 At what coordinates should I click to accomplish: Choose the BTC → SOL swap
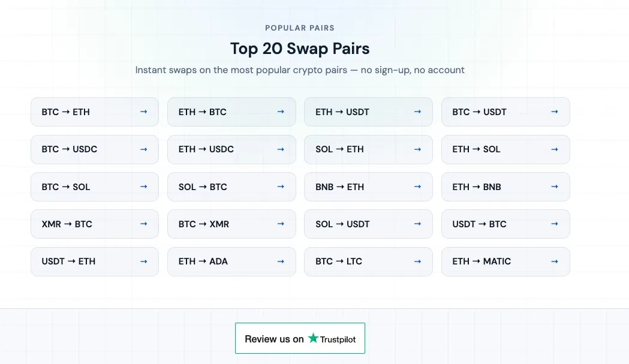(x=95, y=186)
